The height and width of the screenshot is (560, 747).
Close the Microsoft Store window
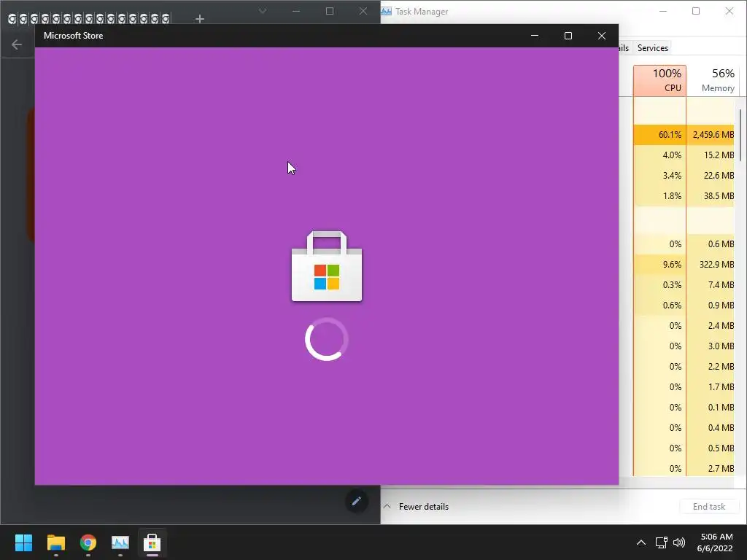pyautogui.click(x=602, y=36)
